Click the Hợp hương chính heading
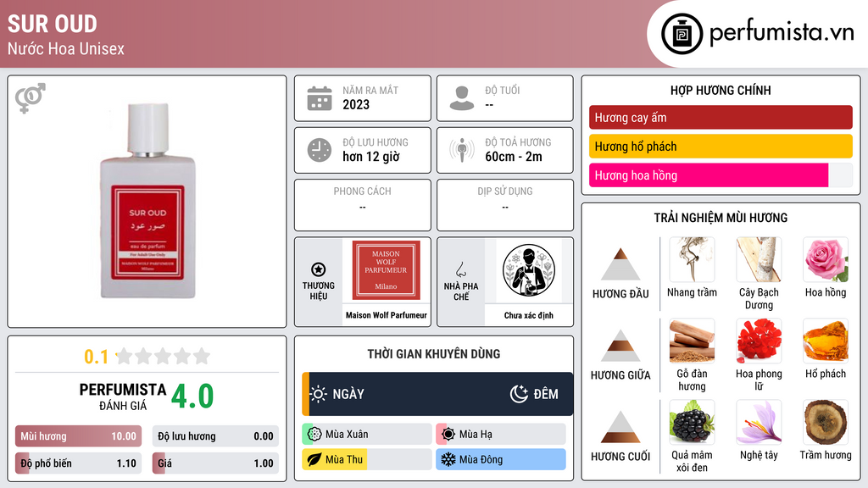The width and height of the screenshot is (868, 488). click(x=721, y=90)
